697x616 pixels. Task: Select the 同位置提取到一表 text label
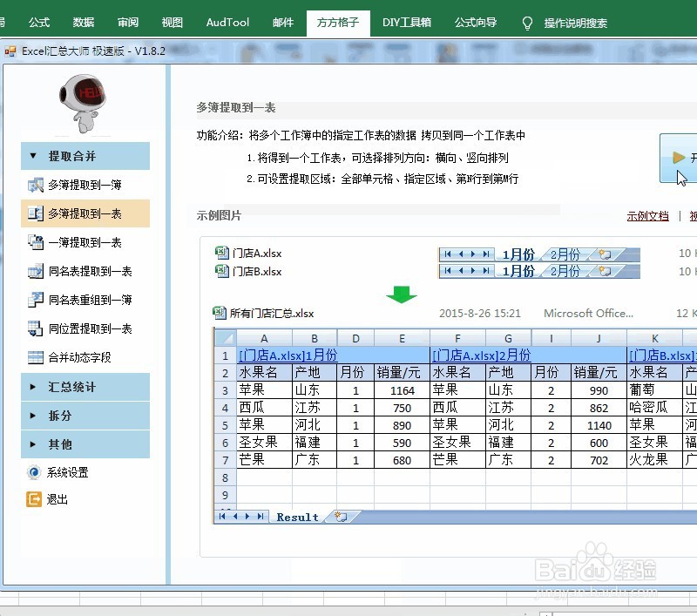tap(91, 328)
